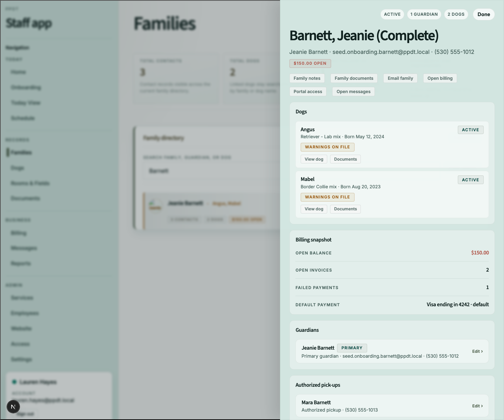
Task: Open billing for the family
Action: pyautogui.click(x=440, y=78)
